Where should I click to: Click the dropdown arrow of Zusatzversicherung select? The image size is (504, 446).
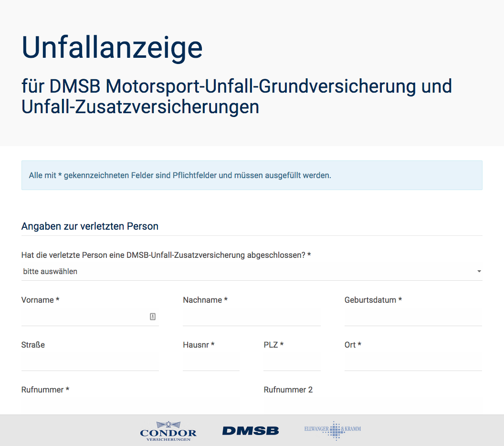coord(479,271)
